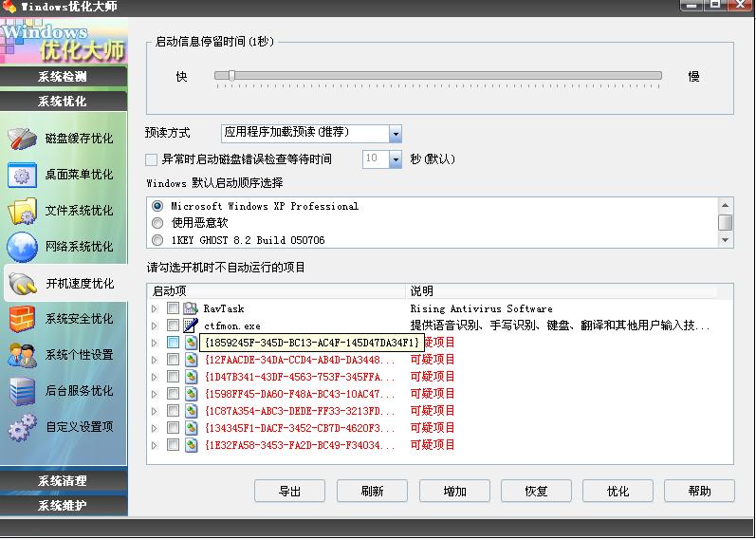Select 使用恶意软 boot option radio
This screenshot has width=756, height=540.
click(x=157, y=223)
